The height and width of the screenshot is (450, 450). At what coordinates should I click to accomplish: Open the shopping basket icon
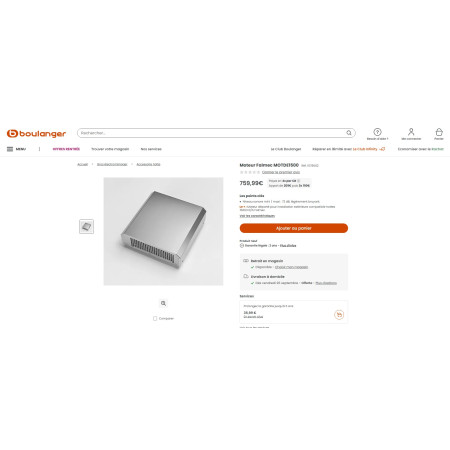(439, 132)
